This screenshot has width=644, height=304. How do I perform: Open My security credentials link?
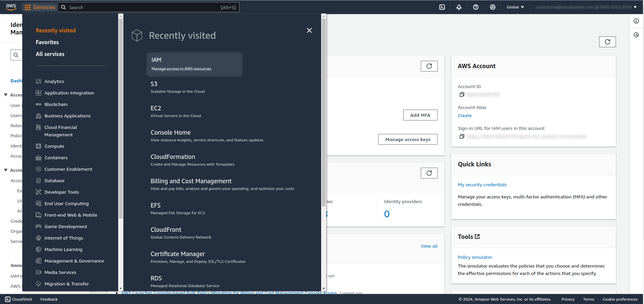click(482, 185)
